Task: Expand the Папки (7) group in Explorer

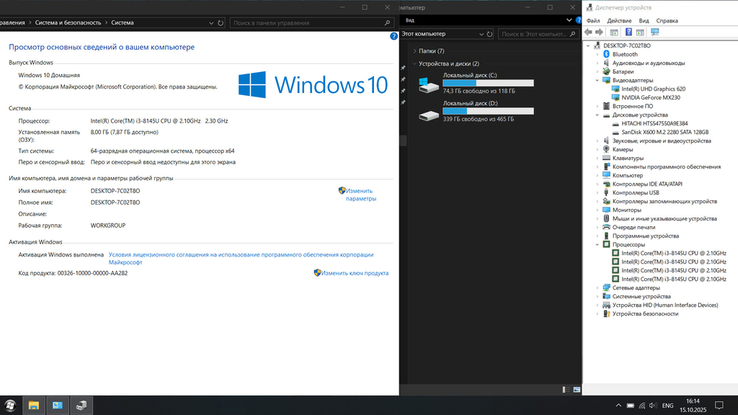Action: pos(414,51)
